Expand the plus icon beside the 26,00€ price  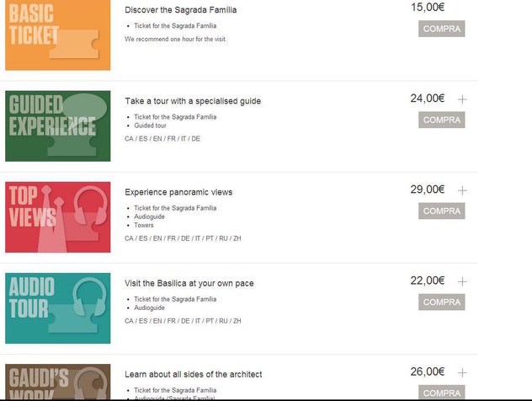462,372
